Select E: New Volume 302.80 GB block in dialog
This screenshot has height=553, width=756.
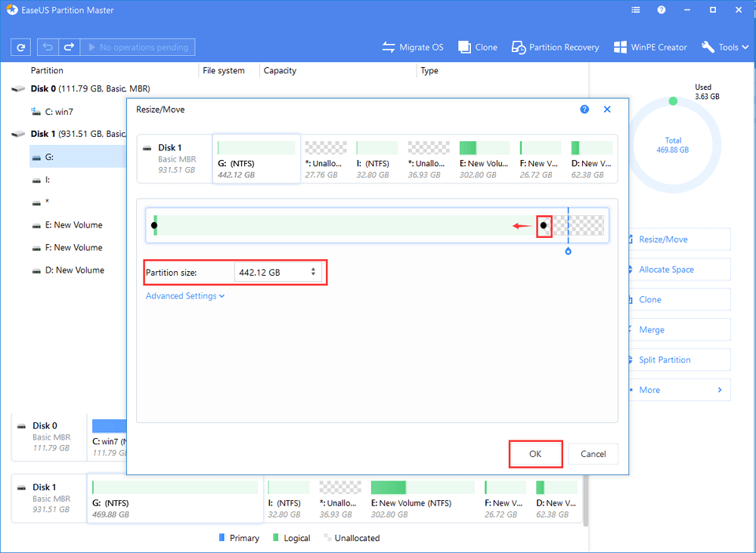point(484,160)
